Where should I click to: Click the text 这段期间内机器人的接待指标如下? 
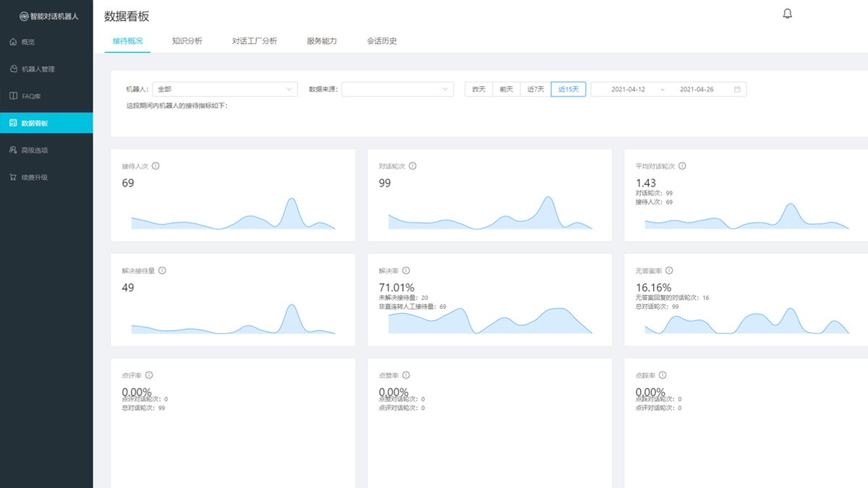[x=177, y=106]
